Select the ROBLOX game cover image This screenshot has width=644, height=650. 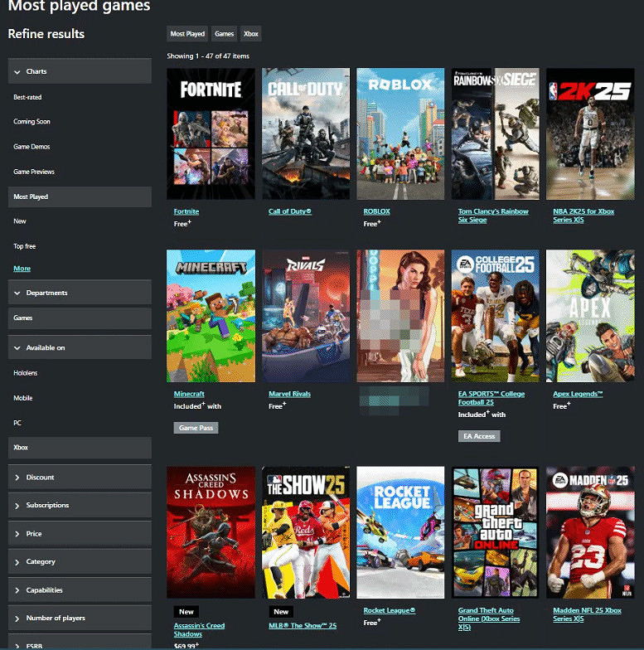coord(400,133)
